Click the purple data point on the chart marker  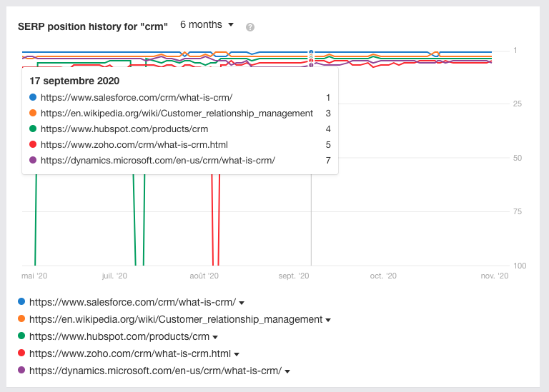(x=311, y=65)
